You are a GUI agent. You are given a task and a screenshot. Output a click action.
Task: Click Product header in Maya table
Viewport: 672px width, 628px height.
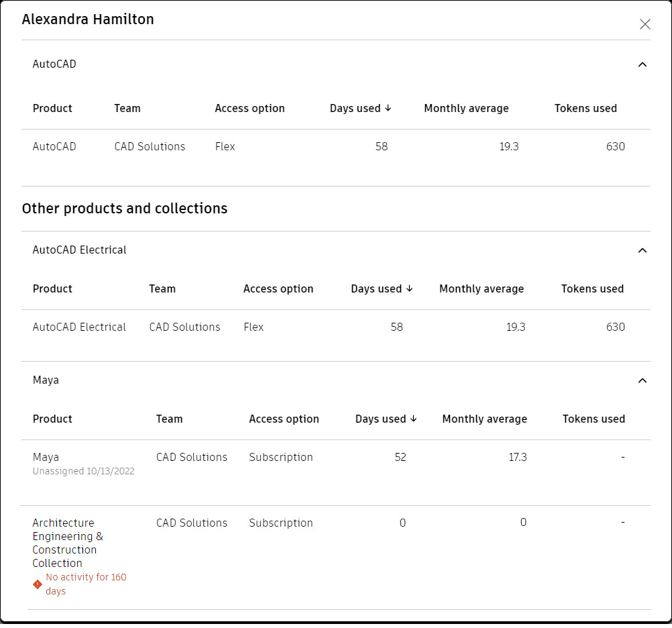coord(52,419)
